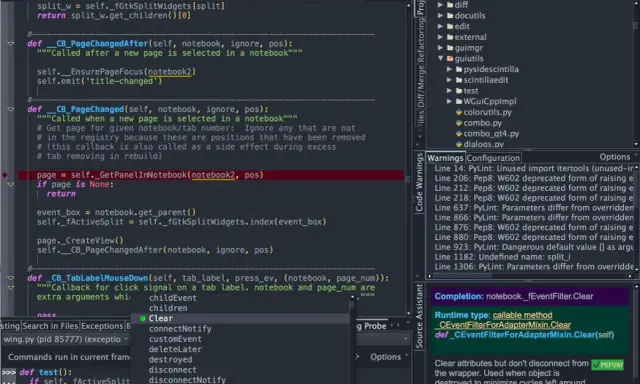Viewport: 640px width, 384px height.
Task: Open the Debug Probe tab
Action: [373, 326]
